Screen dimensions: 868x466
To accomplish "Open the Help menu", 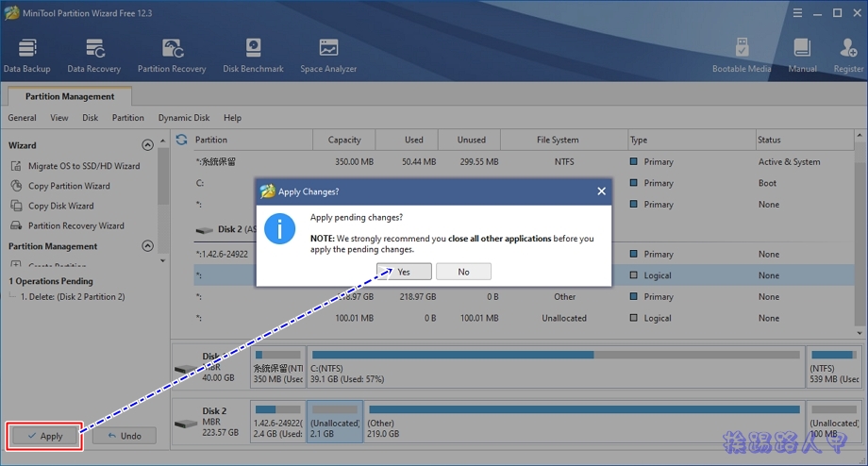I will coord(232,118).
